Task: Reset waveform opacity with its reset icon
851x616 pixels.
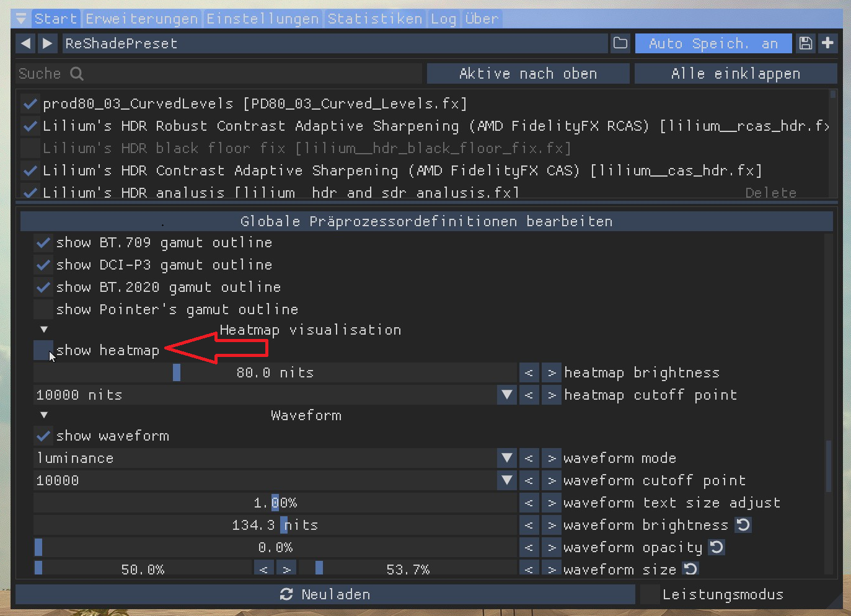Action: click(x=718, y=547)
